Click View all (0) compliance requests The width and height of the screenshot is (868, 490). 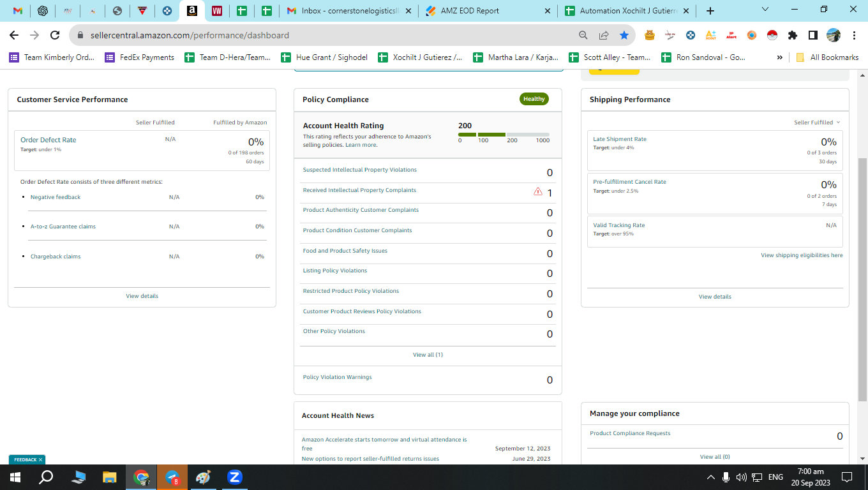coord(715,457)
